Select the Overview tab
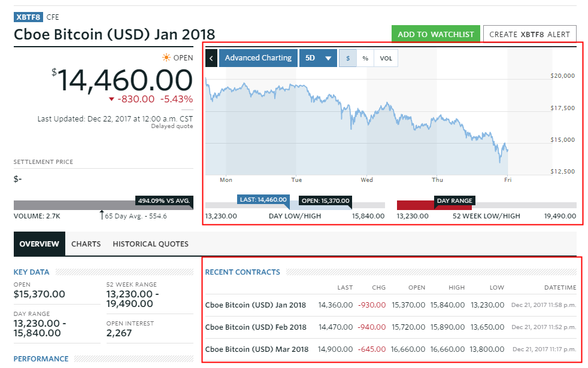 click(x=40, y=244)
